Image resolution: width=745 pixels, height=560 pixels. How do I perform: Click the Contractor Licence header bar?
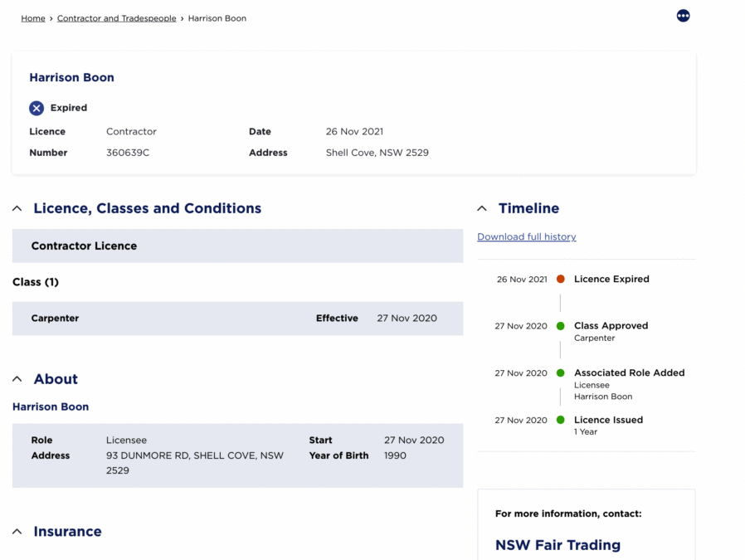(x=237, y=246)
